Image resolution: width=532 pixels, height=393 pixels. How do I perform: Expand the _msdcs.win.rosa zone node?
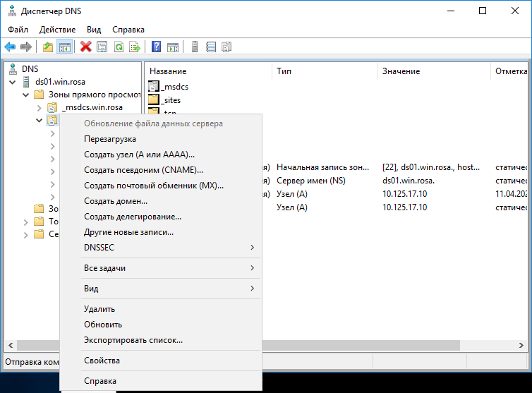click(x=40, y=107)
